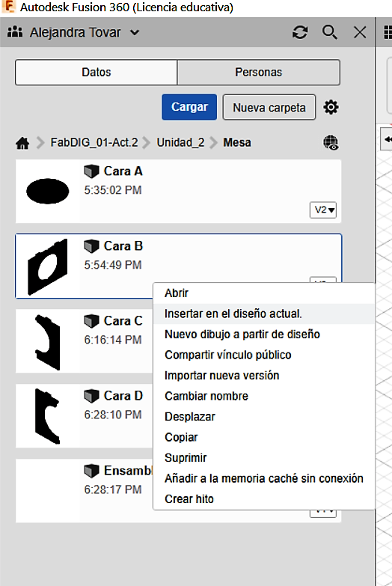Click the 6:28:17 PM timestamp
Viewport: 392px width, 586px height.
click(x=113, y=489)
